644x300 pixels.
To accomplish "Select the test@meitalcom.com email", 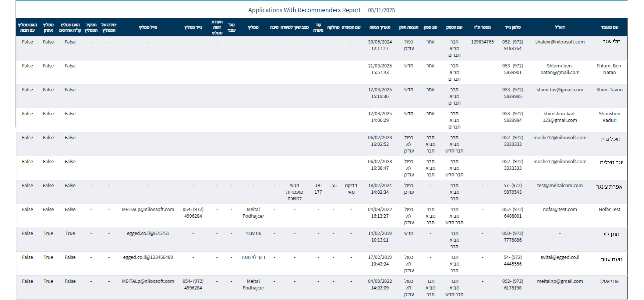I will pos(560,186).
